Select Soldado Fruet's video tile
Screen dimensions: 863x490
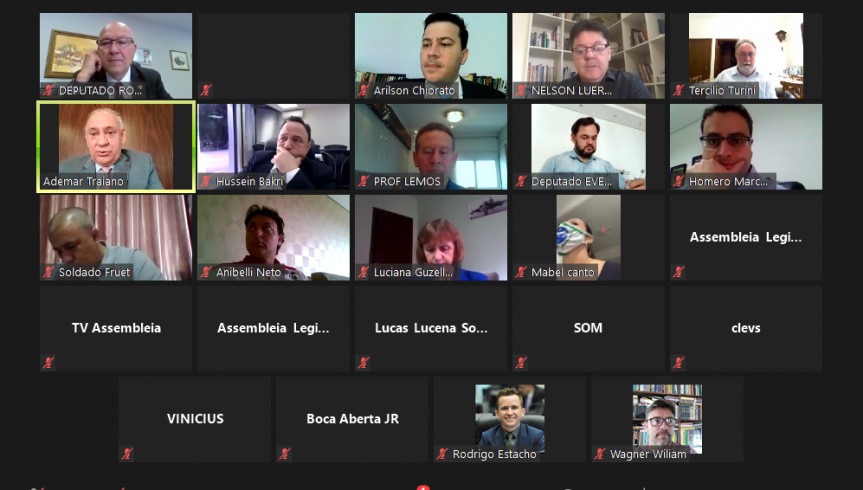click(116, 237)
